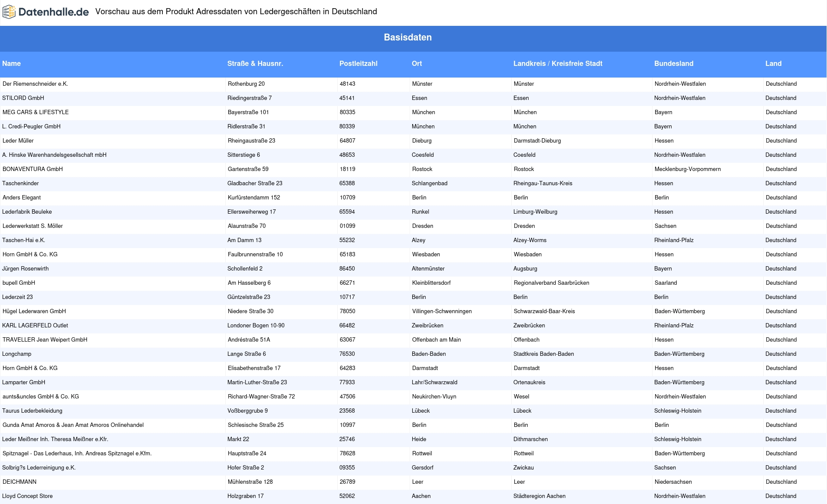Click the Ort column header
This screenshot has height=504, width=827.
(x=417, y=63)
